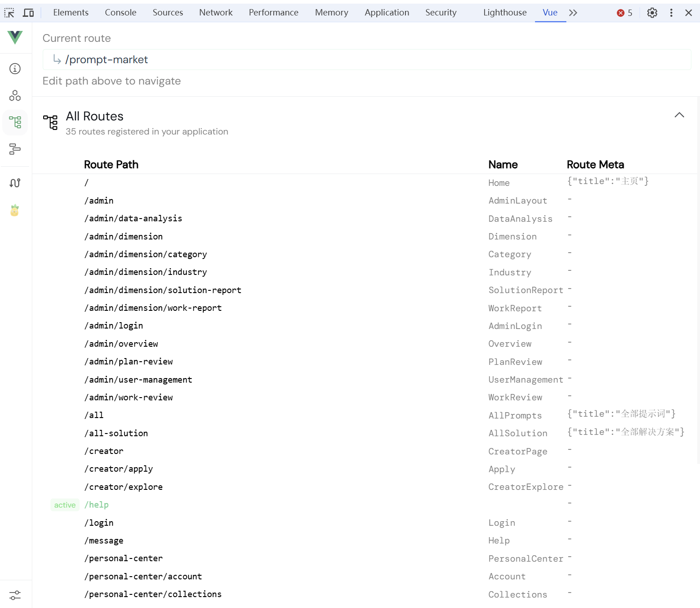
Task: Select the /admin/dimension/work-report route
Action: pos(153,308)
